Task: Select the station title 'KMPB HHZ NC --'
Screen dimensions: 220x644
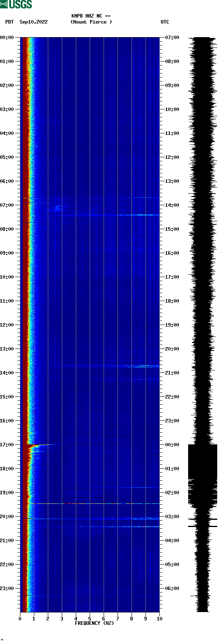Action: 91,16
